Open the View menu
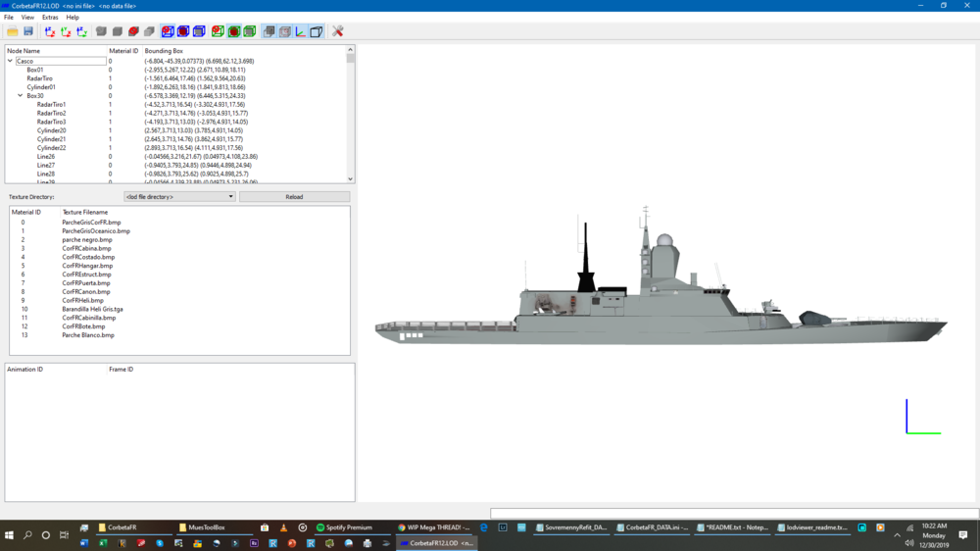The width and height of the screenshot is (980, 551). coord(27,18)
